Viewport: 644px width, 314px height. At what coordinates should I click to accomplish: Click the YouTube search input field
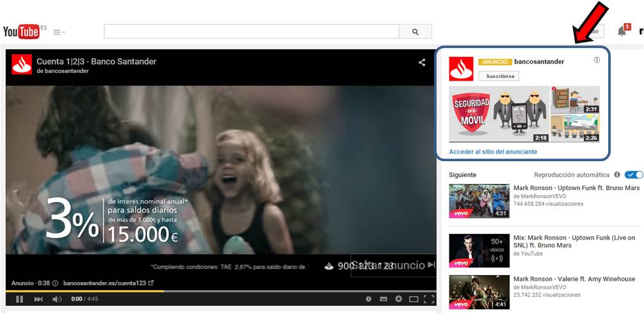252,31
